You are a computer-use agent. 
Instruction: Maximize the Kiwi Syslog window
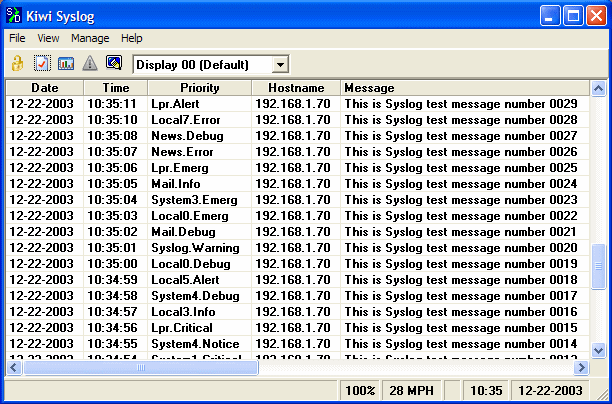[x=573, y=16]
